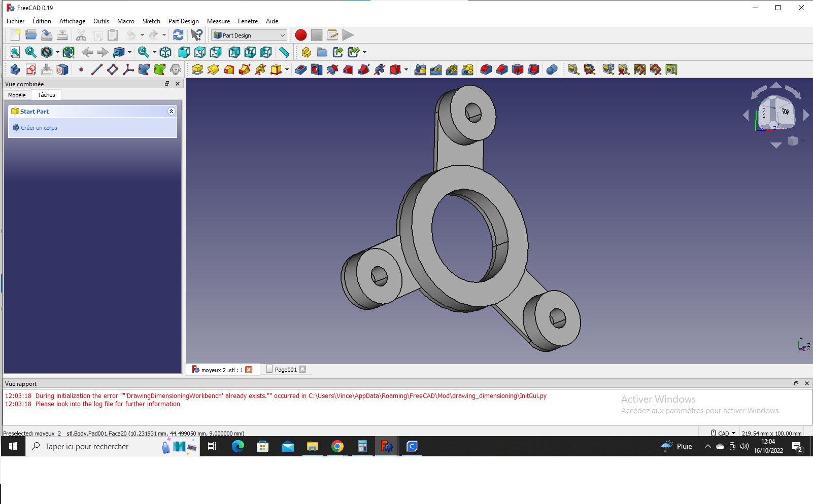The image size is (813, 504).
Task: Click the Boolean operation spheres icon
Action: [552, 69]
